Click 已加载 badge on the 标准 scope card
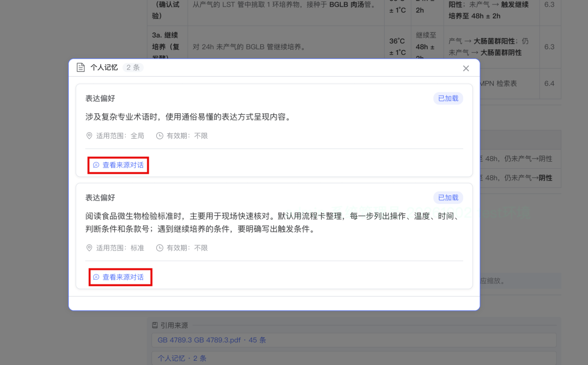The width and height of the screenshot is (588, 365). tap(448, 198)
